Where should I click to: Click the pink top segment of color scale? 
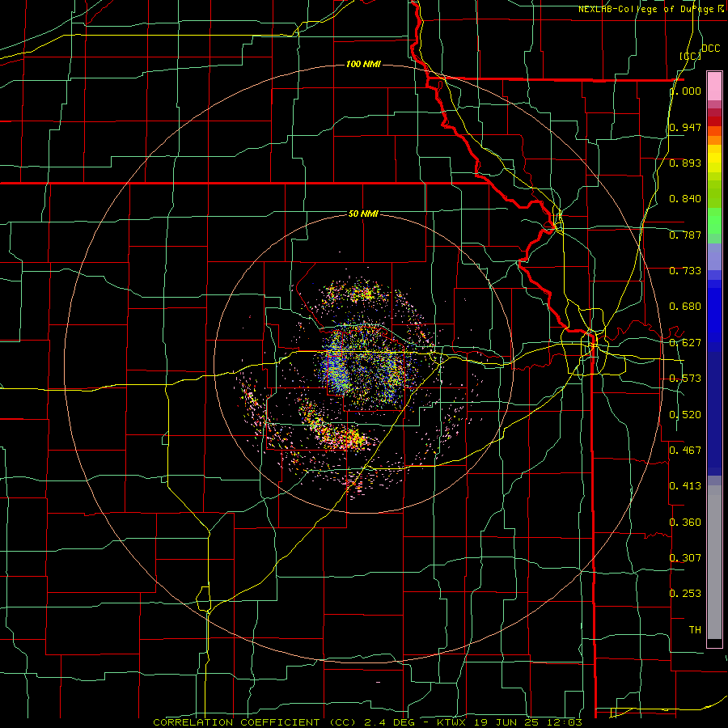pos(714,86)
